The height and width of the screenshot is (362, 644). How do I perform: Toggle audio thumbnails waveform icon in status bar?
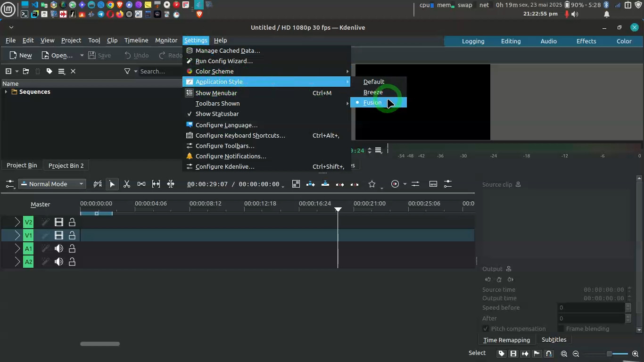525,354
